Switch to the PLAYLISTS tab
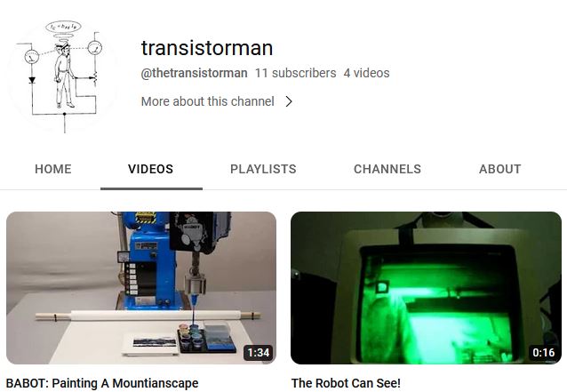 (x=263, y=169)
